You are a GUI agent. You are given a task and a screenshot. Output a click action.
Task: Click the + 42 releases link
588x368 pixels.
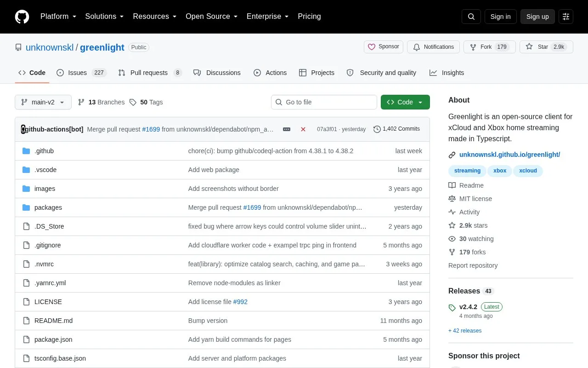coord(465,331)
